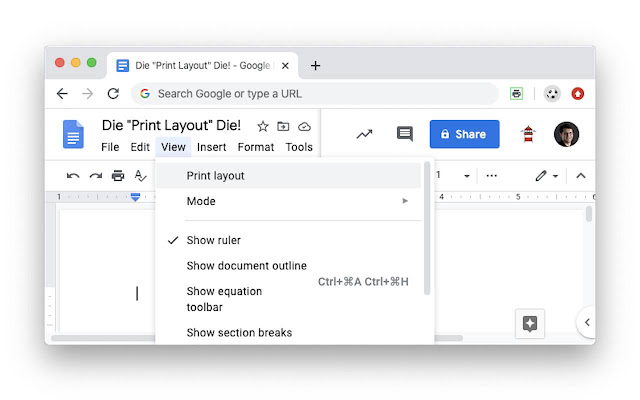The image size is (640, 400).
Task: Open the toolbar dropdown arrow beside 1
Action: [467, 176]
